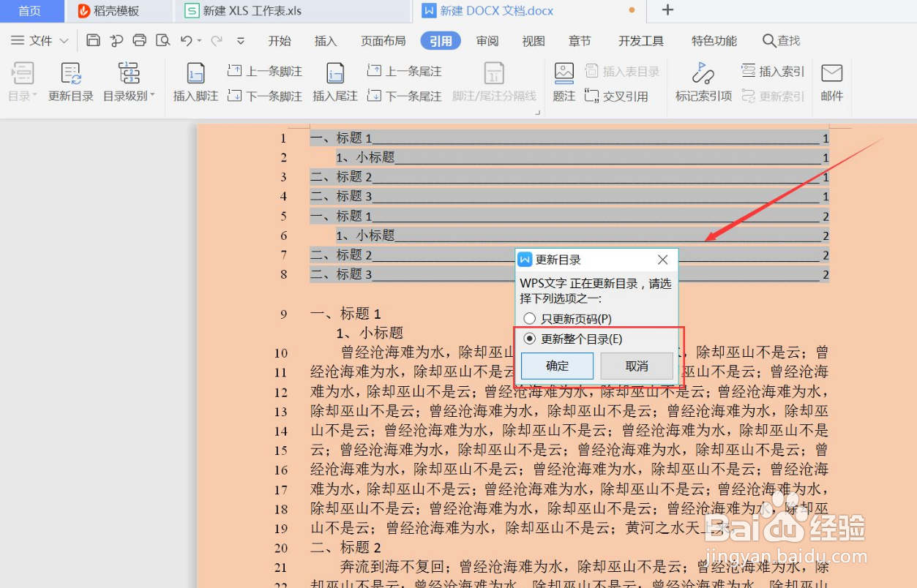Open print with the printer icon
This screenshot has width=917, height=588.
point(139,40)
